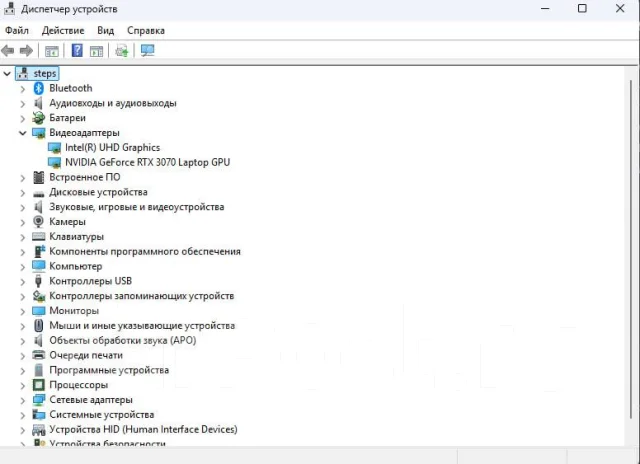Screen dimensions: 640x464
Task: Click the Камеры webcam icon
Action: click(38, 222)
